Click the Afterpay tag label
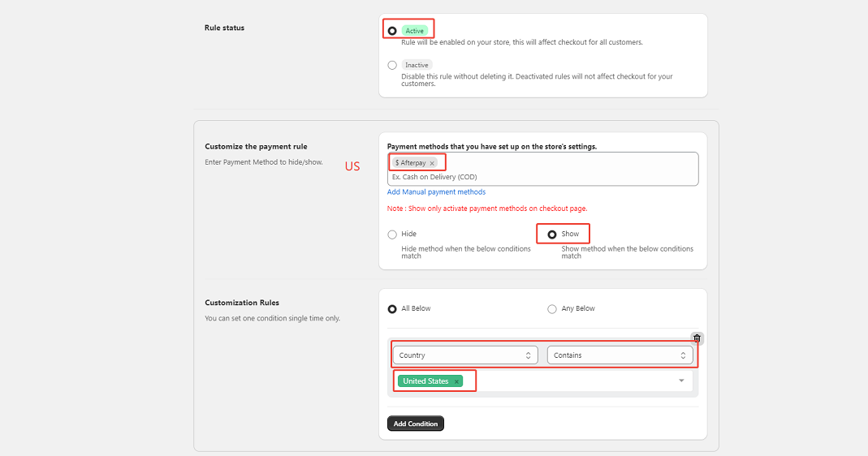Image resolution: width=868 pixels, height=456 pixels. [411, 163]
